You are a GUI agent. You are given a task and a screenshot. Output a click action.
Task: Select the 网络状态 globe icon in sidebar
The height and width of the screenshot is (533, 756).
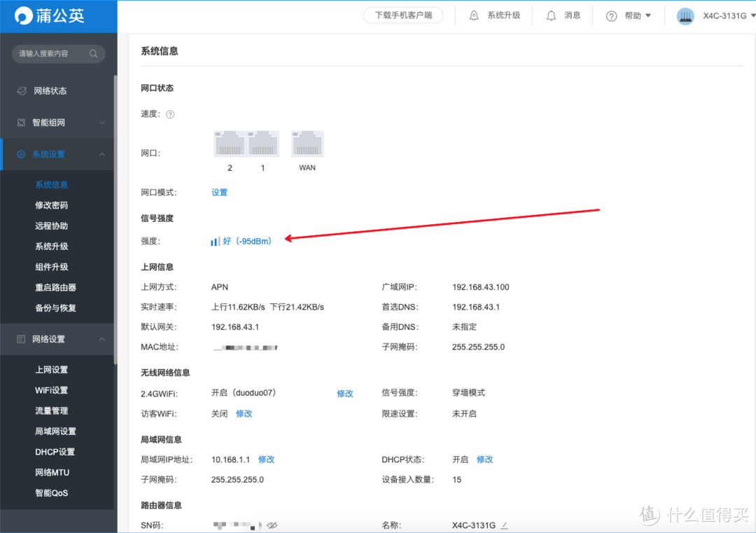tap(20, 90)
